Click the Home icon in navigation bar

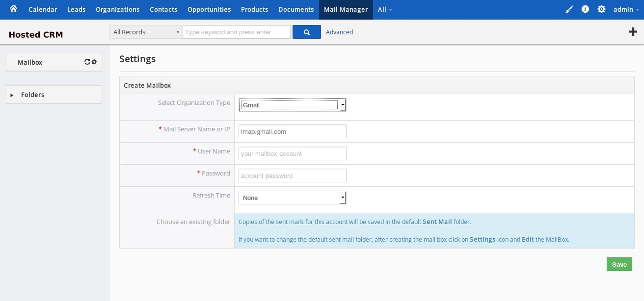pos(13,9)
